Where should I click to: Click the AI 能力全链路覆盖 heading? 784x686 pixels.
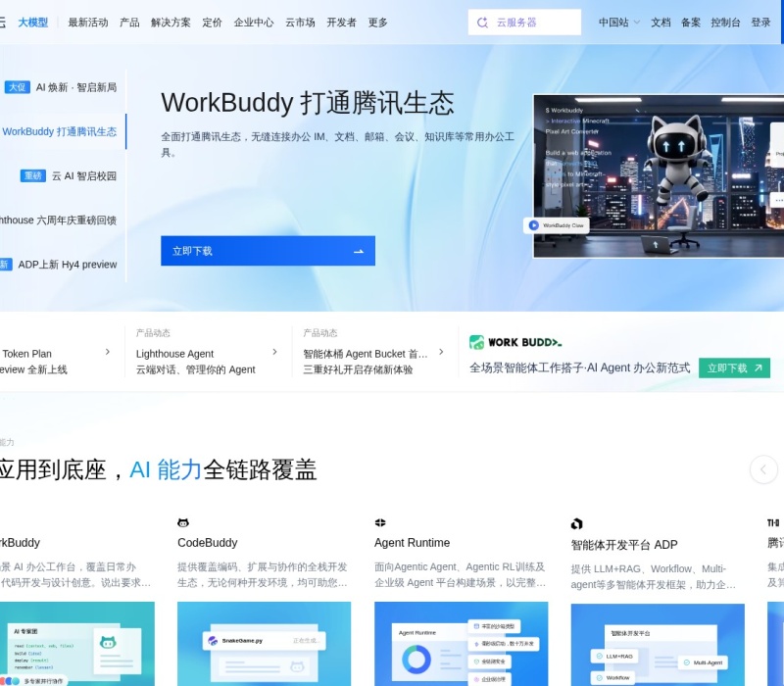pos(158,470)
